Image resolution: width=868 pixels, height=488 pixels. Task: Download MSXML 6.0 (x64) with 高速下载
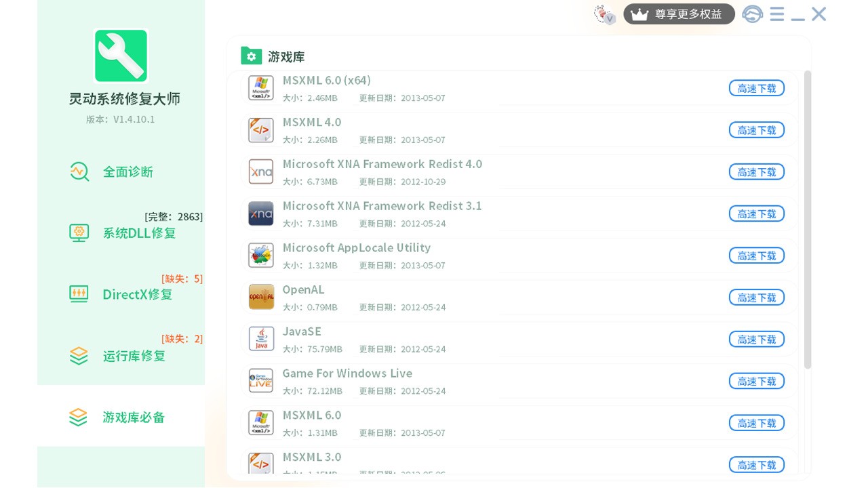click(757, 88)
